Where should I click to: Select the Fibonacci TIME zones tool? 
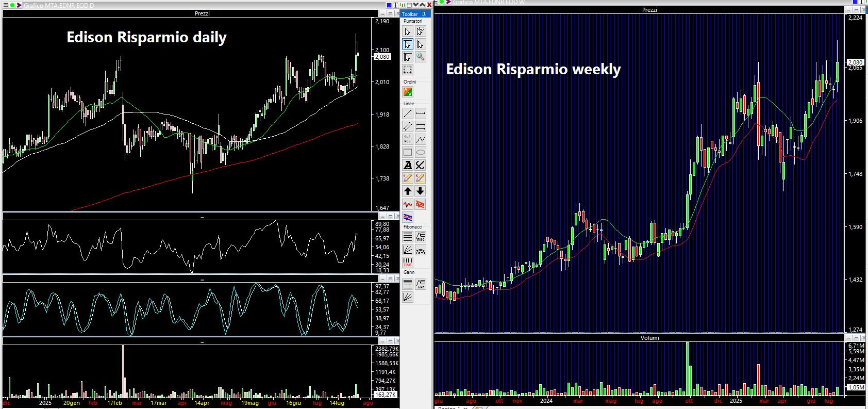(x=408, y=263)
